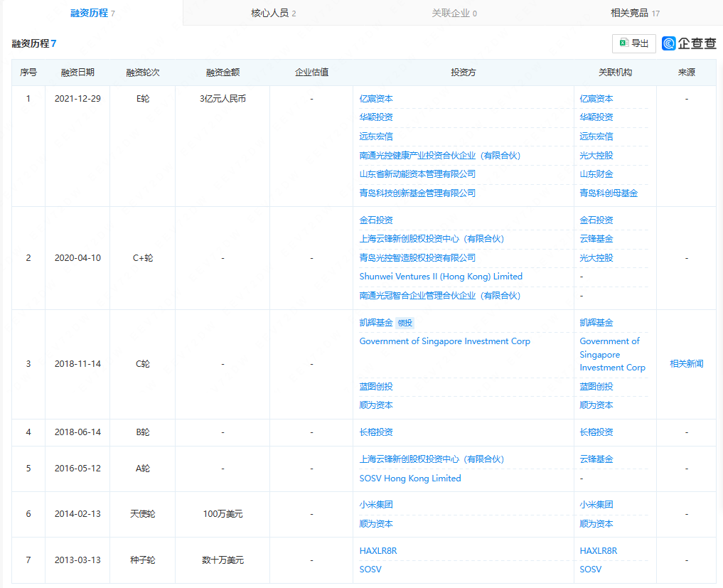The height and width of the screenshot is (588, 723).
Task: Click HAXLR8R in the 关联机构 column
Action: [x=598, y=551]
